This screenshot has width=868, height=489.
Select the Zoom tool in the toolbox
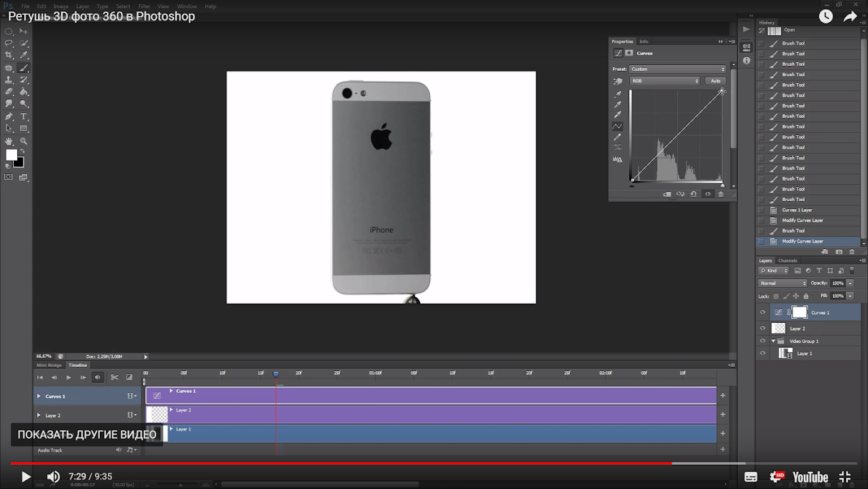24,141
